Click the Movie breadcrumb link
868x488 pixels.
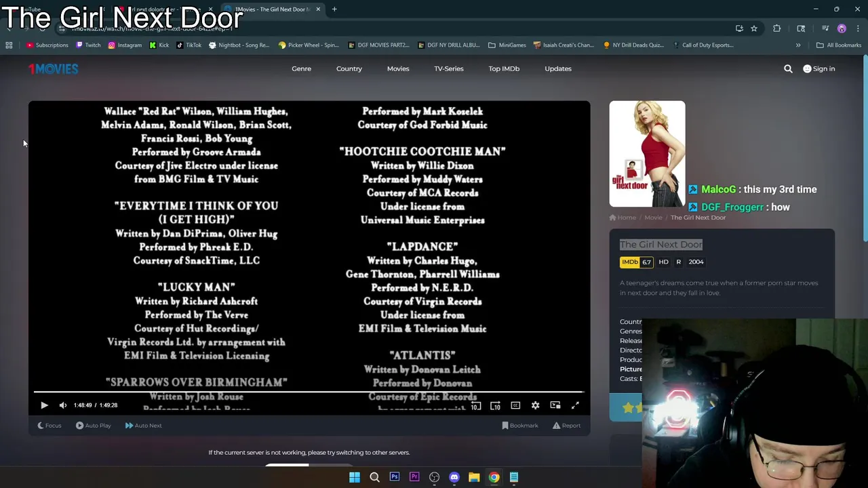point(653,218)
